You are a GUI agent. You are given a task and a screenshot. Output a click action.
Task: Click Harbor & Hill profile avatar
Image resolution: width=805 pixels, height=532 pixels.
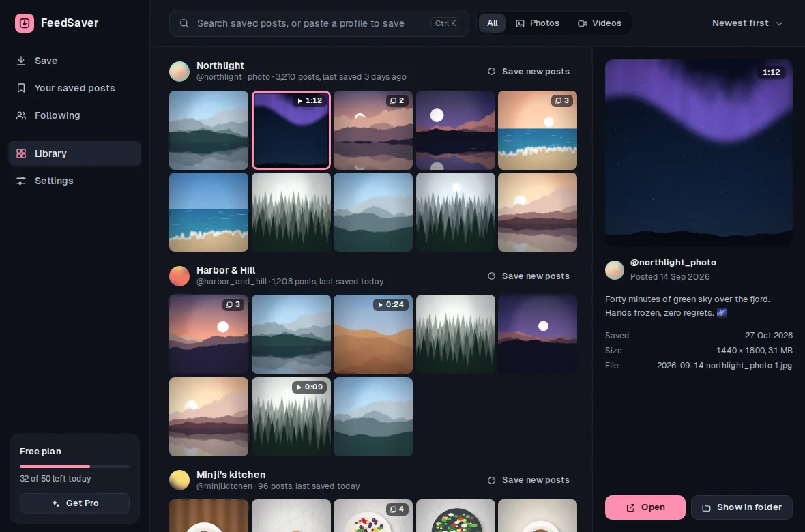(179, 276)
